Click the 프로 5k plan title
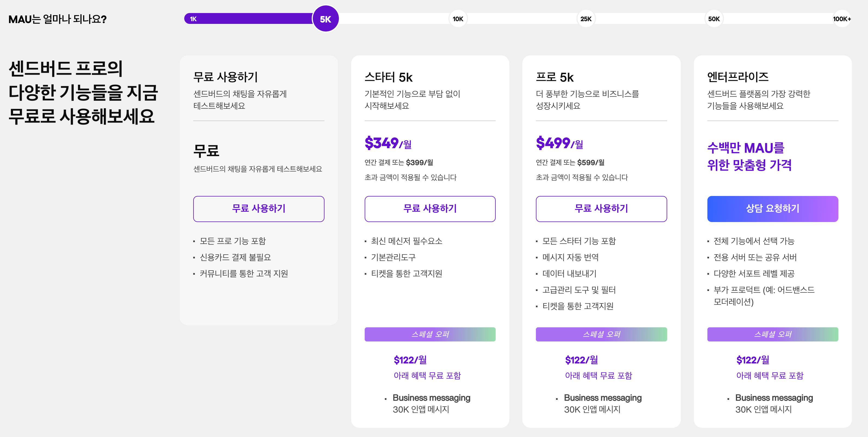Screen dimensions: 868x437 tap(554, 77)
